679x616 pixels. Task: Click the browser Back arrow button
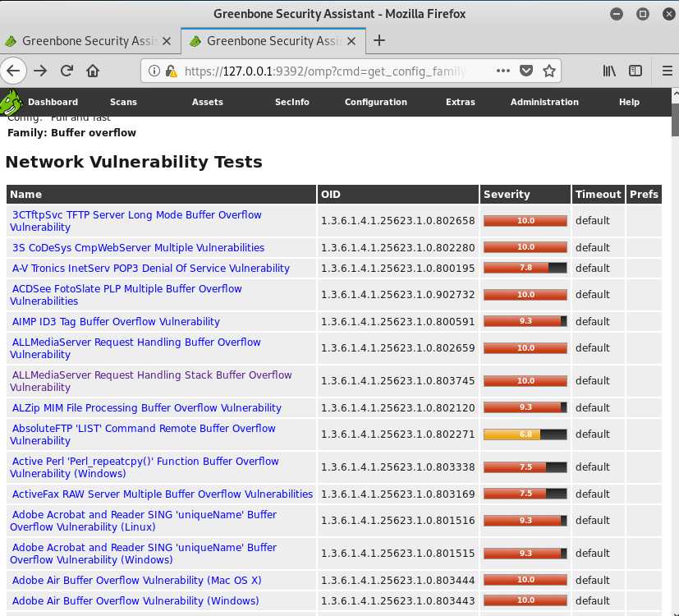tap(13, 71)
